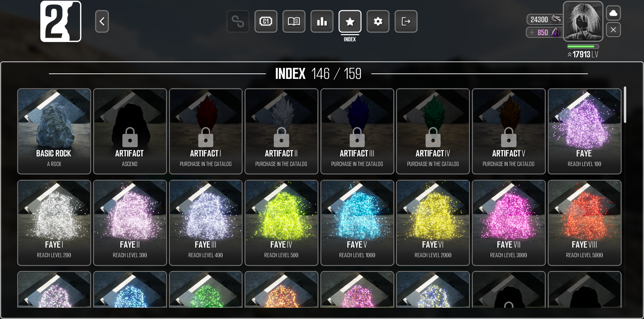
Task: Select the Faye IV green card
Action: (281, 223)
